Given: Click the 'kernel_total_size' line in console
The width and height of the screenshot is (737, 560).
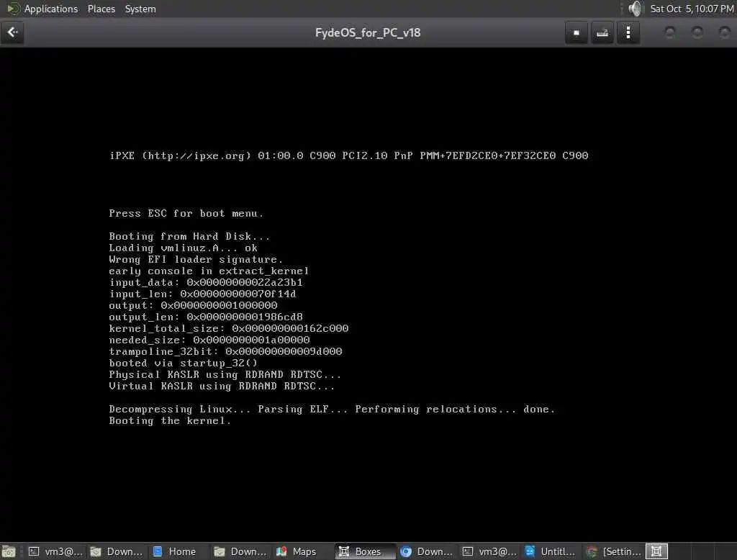Looking at the screenshot, I should click(x=229, y=329).
